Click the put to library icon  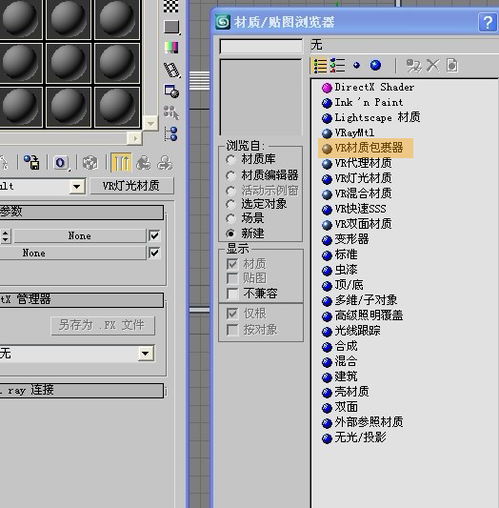tap(32, 163)
